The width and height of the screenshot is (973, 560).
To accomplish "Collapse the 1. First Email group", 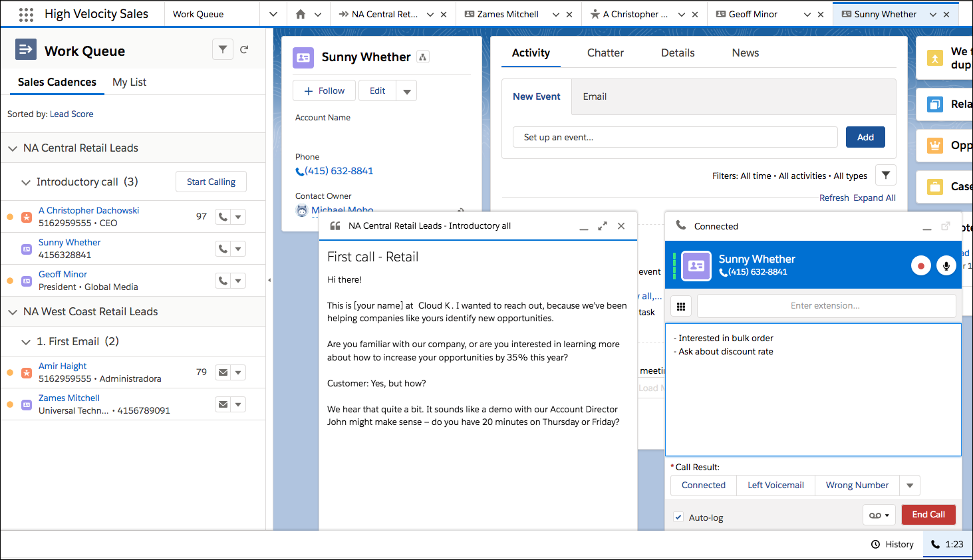I will click(26, 342).
